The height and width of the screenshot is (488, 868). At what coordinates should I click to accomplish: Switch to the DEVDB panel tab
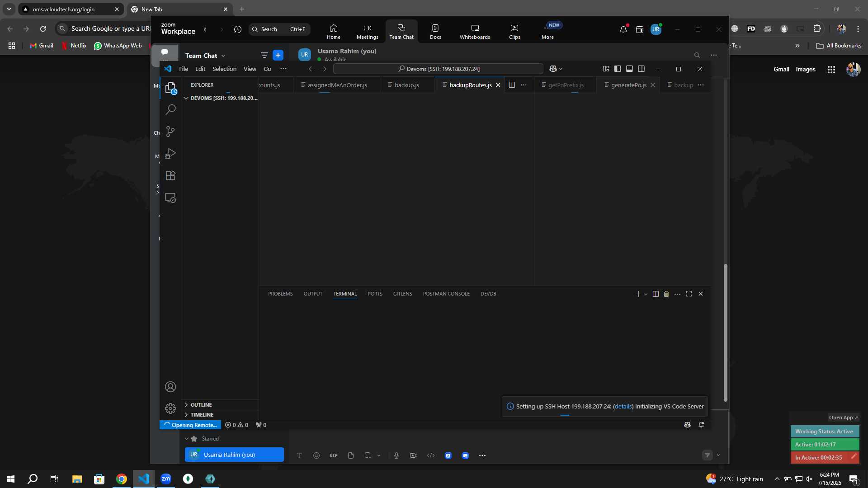click(488, 294)
